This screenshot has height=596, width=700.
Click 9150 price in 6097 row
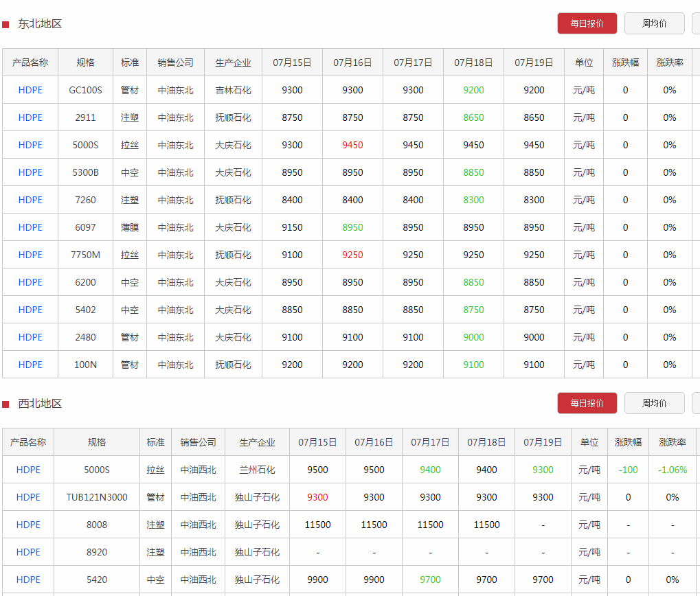[292, 227]
